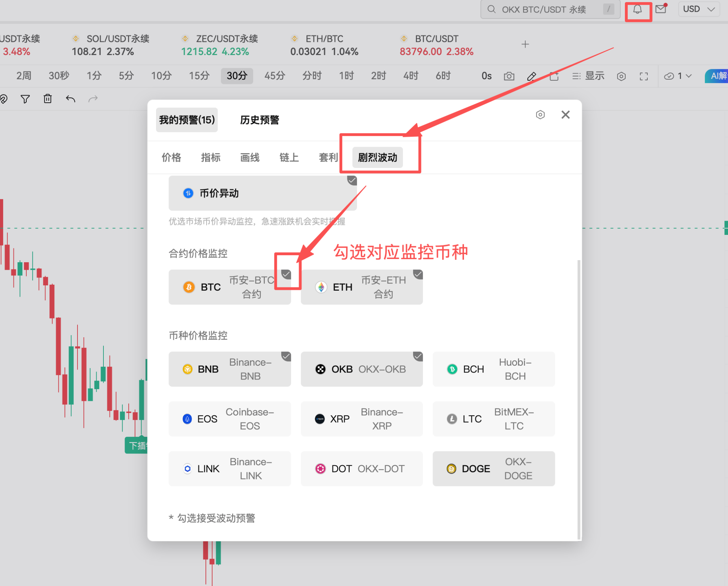Viewport: 728px width, 586px height.
Task: Toggle BNB Binance-BNB monitoring
Action: [x=230, y=369]
